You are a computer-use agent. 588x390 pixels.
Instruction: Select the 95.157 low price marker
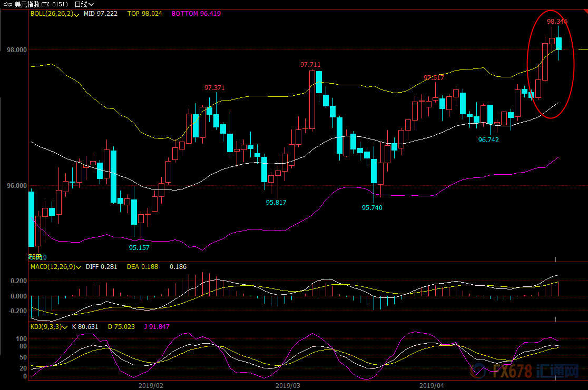pyautogui.click(x=139, y=247)
